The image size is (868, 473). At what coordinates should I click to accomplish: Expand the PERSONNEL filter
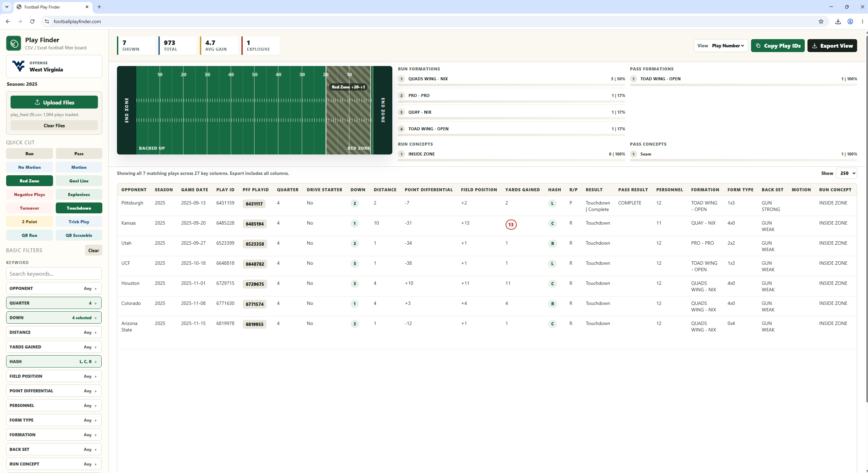click(54, 405)
